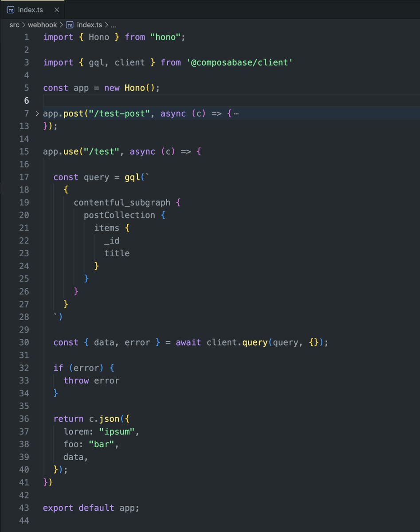420x532 pixels.
Task: Click the "hono" import string
Action: click(x=165, y=37)
